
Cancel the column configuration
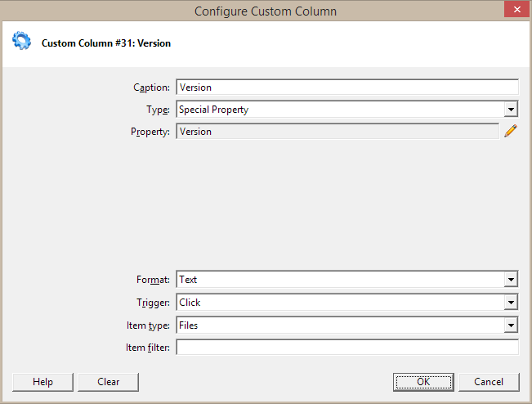(489, 382)
